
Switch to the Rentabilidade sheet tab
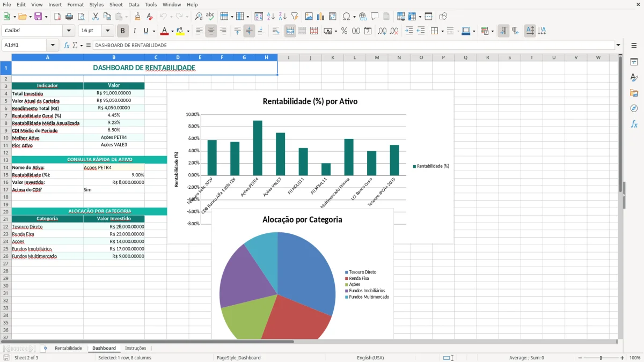click(68, 348)
